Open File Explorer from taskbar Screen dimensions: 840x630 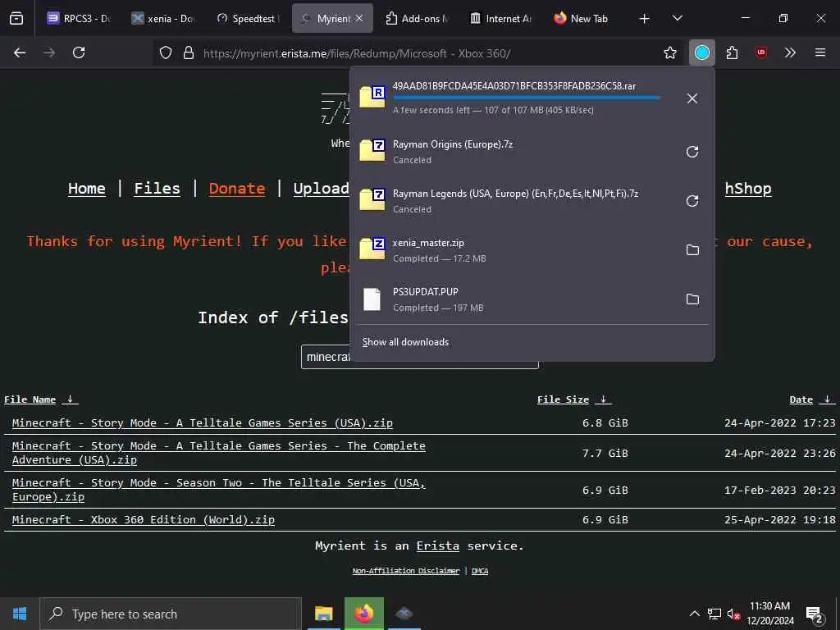323,614
